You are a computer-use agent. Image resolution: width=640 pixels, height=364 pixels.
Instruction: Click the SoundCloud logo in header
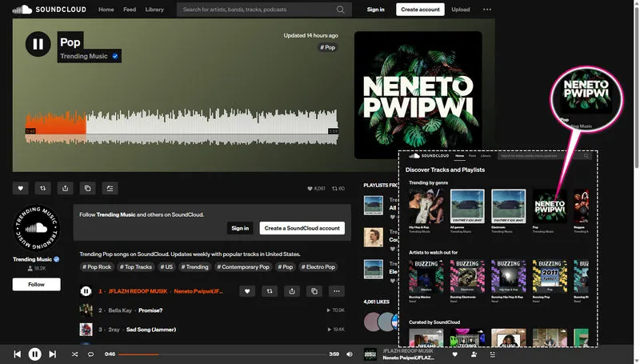[x=49, y=10]
